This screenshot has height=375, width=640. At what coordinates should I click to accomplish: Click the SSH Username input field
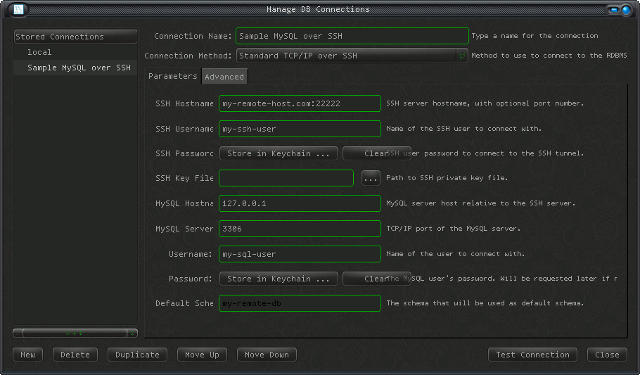pyautogui.click(x=300, y=129)
